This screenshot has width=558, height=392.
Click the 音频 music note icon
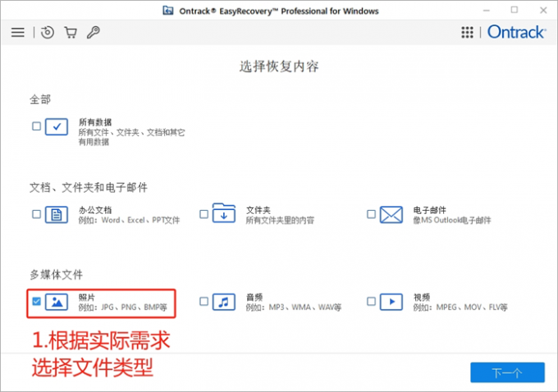click(224, 302)
